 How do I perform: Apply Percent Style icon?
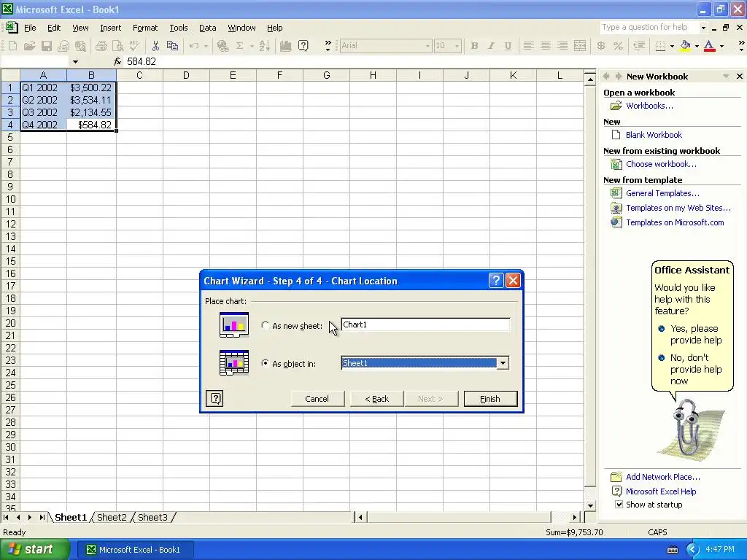[x=619, y=46]
